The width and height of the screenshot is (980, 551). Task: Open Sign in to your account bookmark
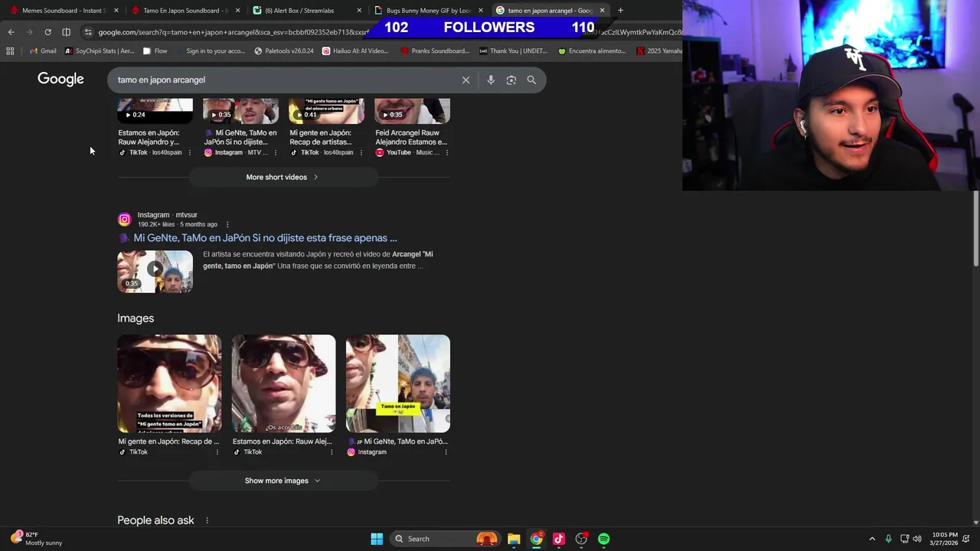(209, 51)
